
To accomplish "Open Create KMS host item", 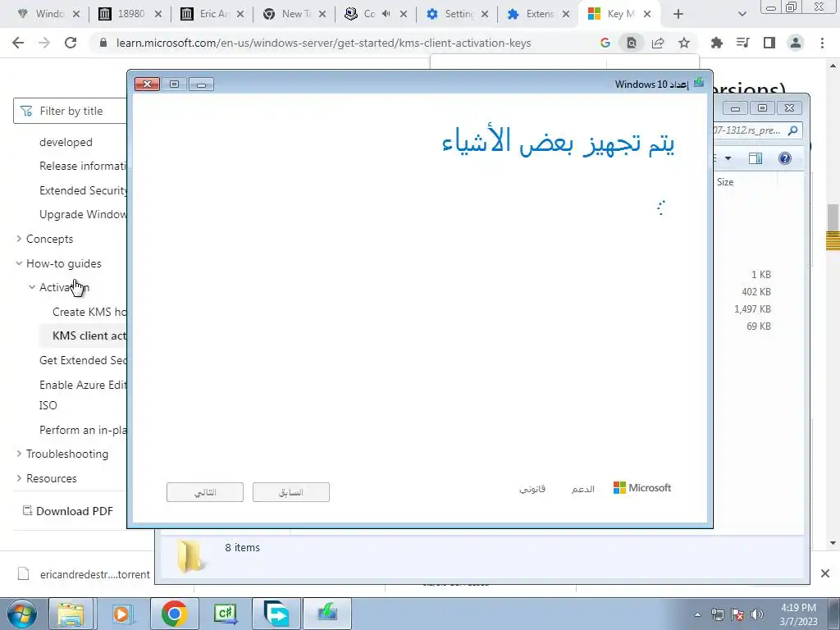I will 89,312.
